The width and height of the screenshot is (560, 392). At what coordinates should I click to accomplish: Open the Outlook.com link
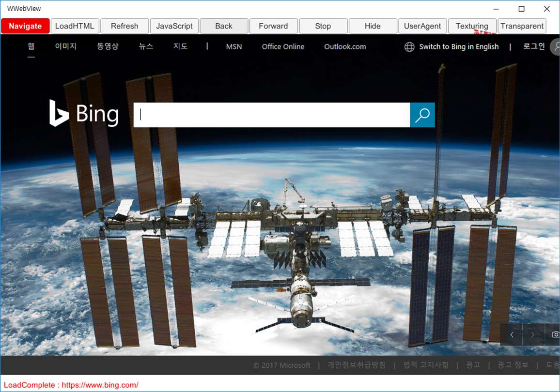coord(345,47)
